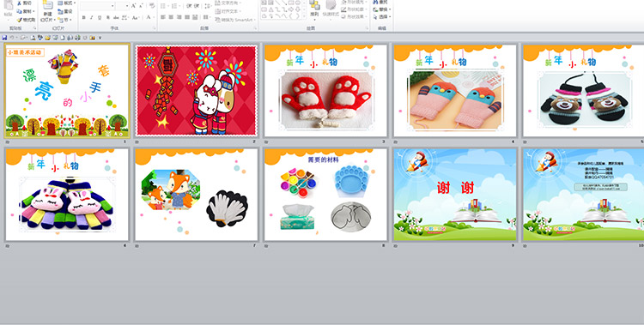The image size is (644, 325).
Task: Select the 谢谢 thank-you slide thumbnail
Action: (x=455, y=195)
